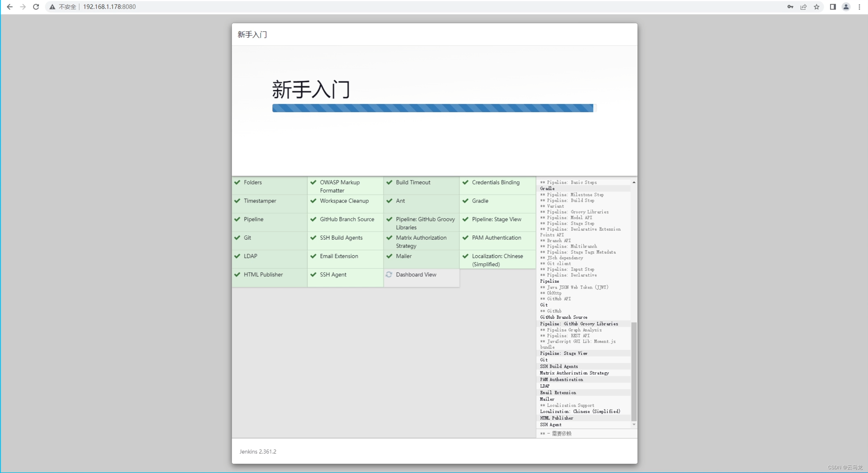868x473 pixels.
Task: Click log entry Pipeline: Groovy Libraries
Action: [574, 212]
